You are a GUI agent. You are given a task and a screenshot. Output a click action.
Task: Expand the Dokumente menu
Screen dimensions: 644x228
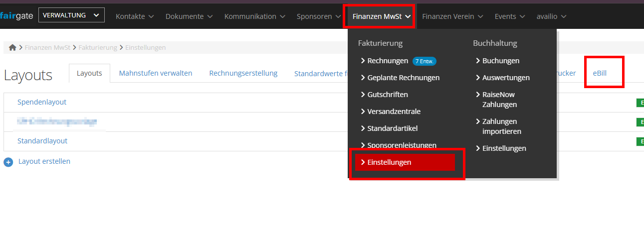point(189,16)
